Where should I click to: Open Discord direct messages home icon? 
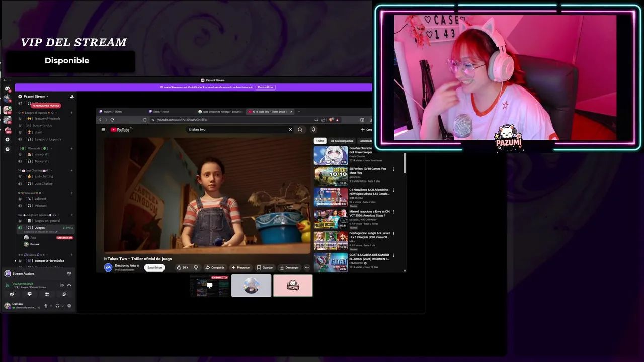tap(7, 88)
